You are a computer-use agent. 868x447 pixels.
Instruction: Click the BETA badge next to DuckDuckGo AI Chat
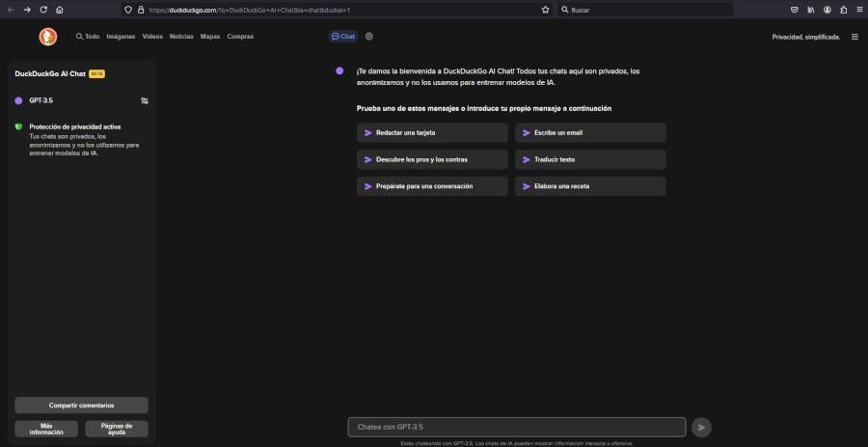pyautogui.click(x=96, y=74)
